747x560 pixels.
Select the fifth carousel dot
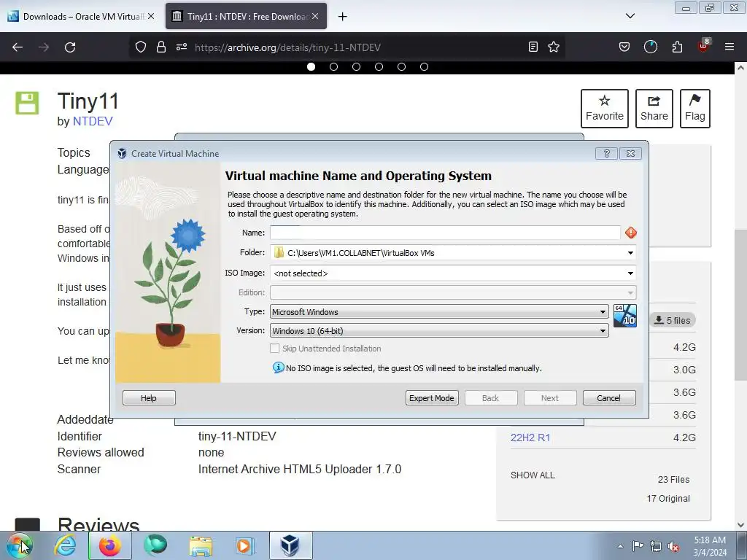(x=402, y=66)
